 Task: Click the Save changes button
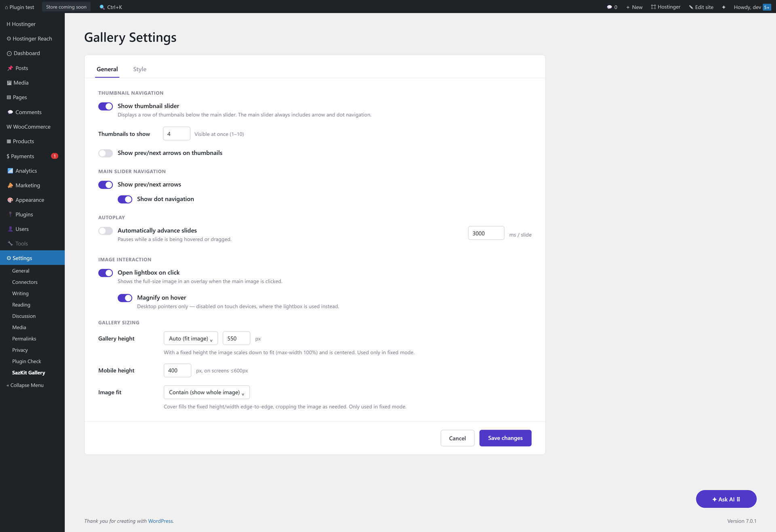505,438
